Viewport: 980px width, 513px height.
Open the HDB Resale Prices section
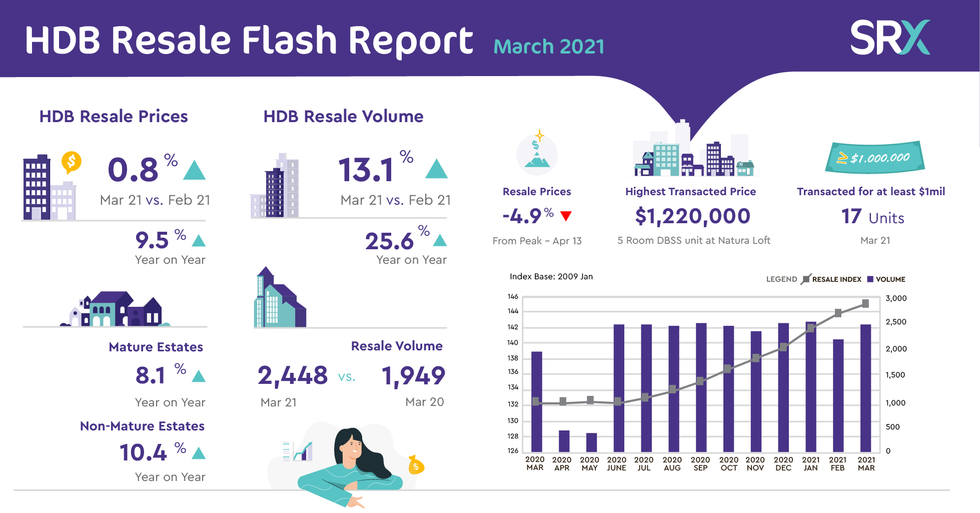click(114, 116)
